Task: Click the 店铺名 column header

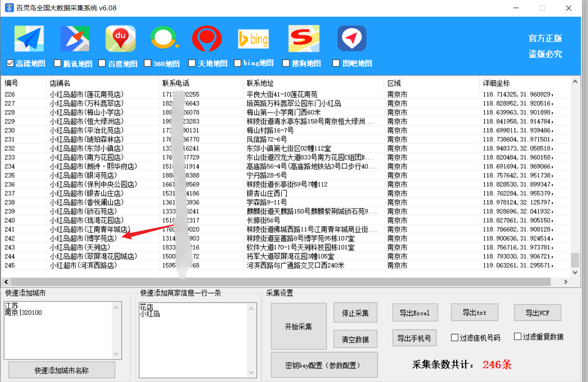Action: [x=103, y=83]
